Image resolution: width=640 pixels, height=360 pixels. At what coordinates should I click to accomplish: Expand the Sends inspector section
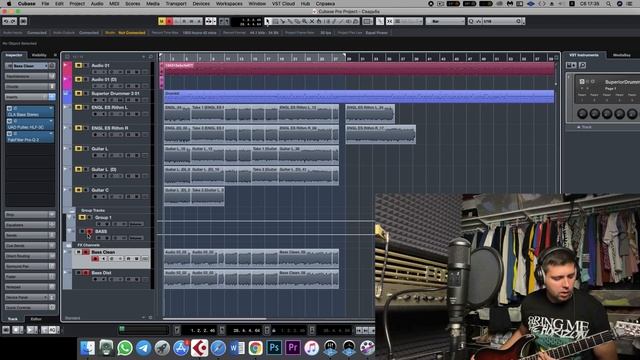point(30,235)
